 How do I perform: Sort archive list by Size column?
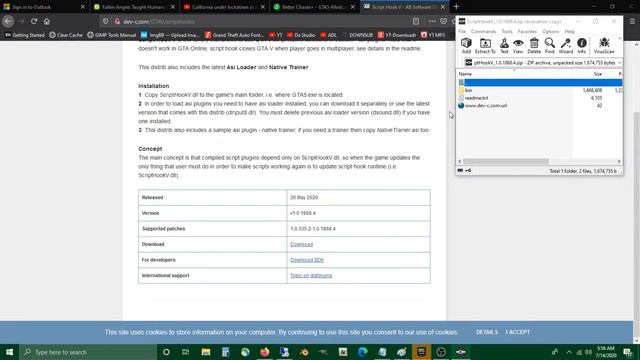pyautogui.click(x=598, y=74)
